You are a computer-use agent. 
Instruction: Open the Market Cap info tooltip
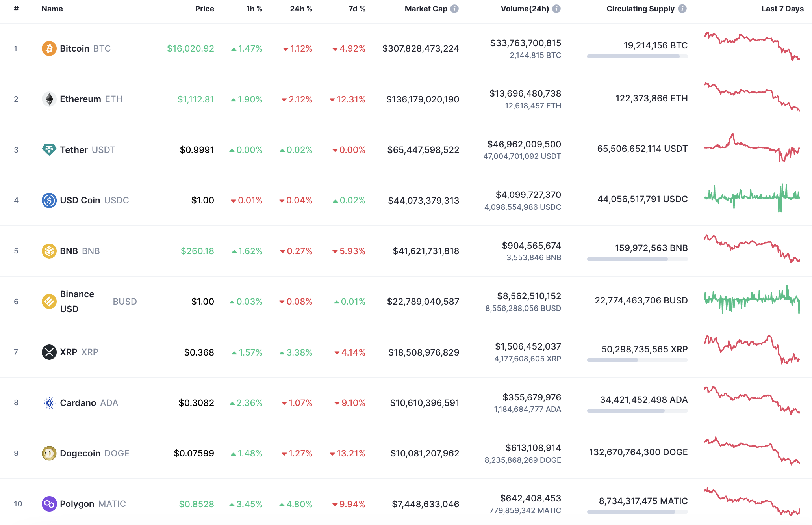455,8
